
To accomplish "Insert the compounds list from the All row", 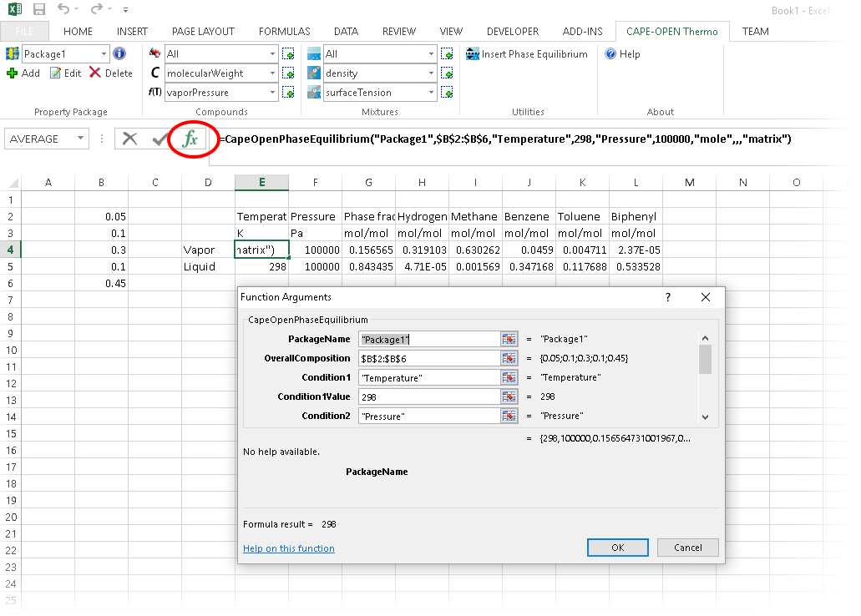I will tap(288, 53).
